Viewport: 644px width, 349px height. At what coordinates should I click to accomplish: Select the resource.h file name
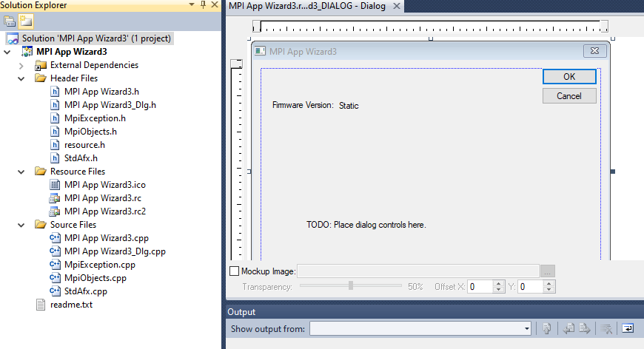pos(84,145)
